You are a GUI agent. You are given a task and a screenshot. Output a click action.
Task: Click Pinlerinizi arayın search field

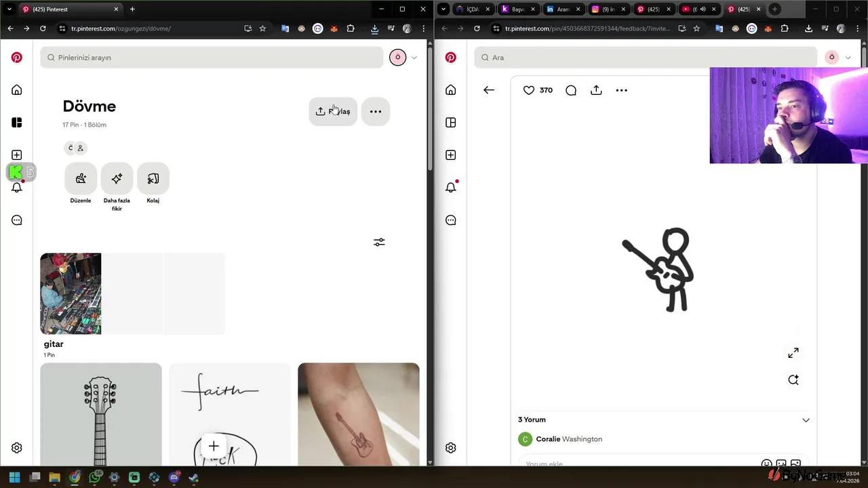212,58
